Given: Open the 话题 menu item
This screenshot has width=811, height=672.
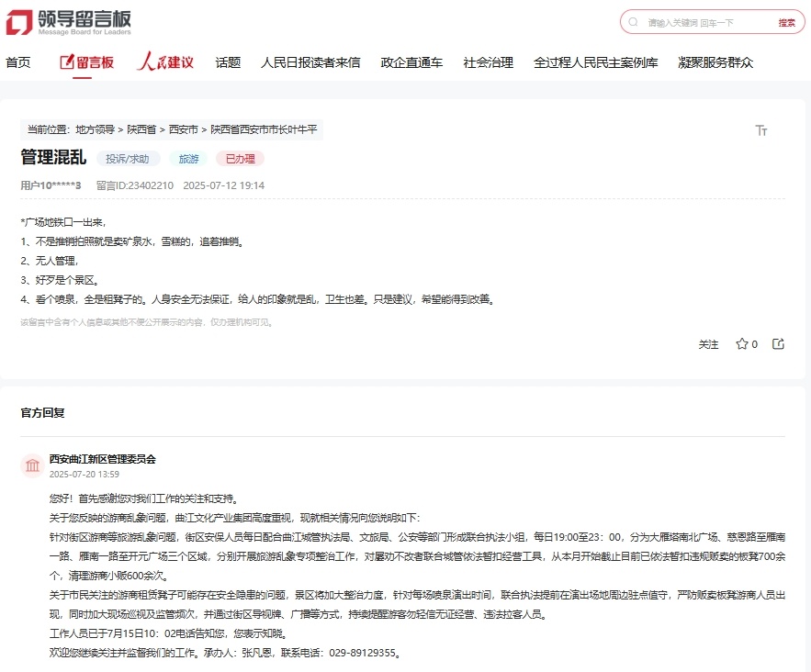Looking at the screenshot, I should point(228,62).
